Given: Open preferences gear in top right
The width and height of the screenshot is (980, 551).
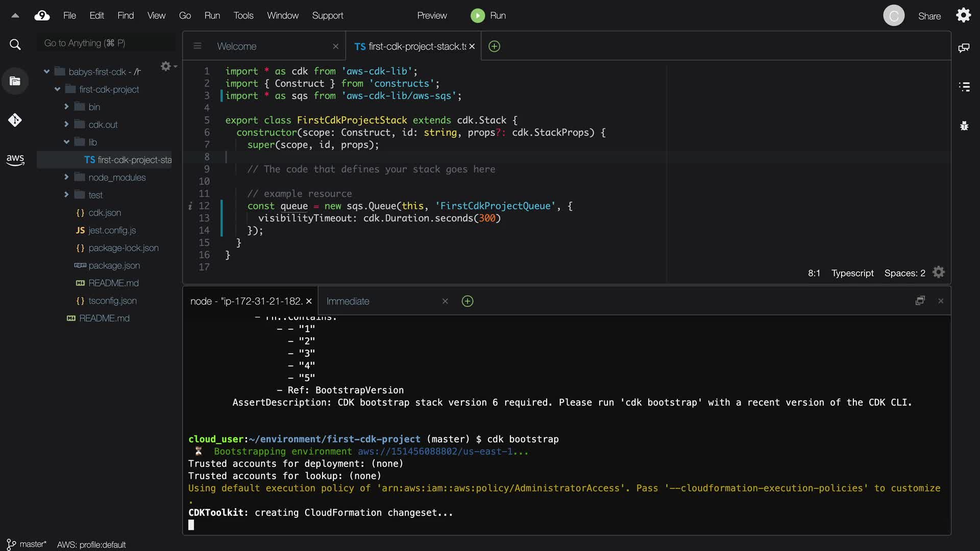Looking at the screenshot, I should click(x=963, y=15).
